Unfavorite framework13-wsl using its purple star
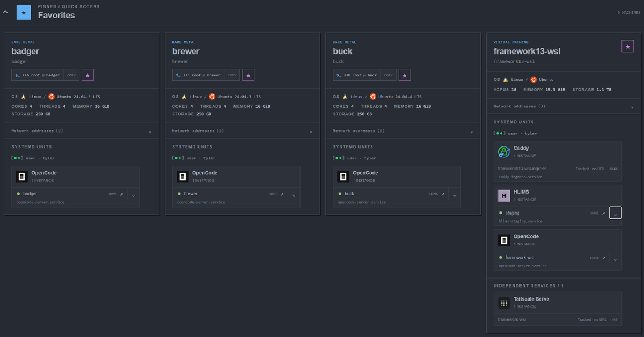 [x=627, y=46]
